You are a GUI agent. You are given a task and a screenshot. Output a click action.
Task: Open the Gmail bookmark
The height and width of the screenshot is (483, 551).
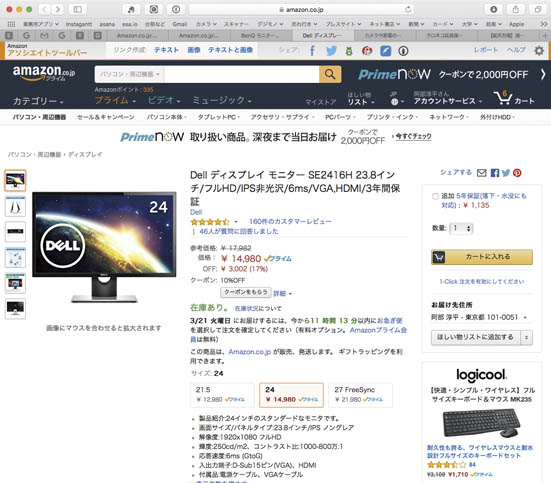[180, 24]
